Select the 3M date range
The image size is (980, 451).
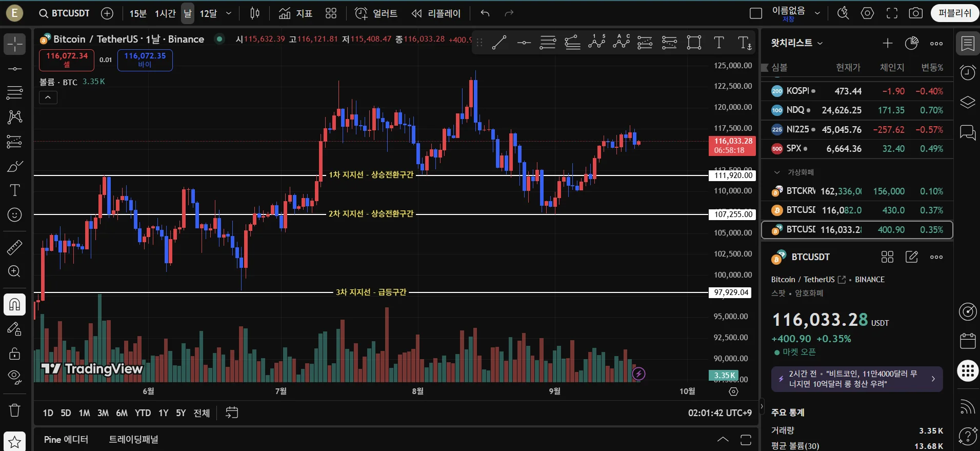pos(103,413)
